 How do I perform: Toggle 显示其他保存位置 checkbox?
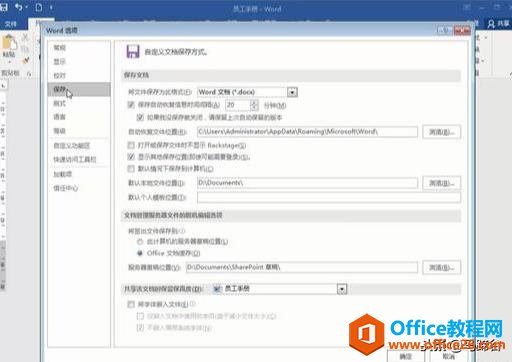pyautogui.click(x=131, y=156)
